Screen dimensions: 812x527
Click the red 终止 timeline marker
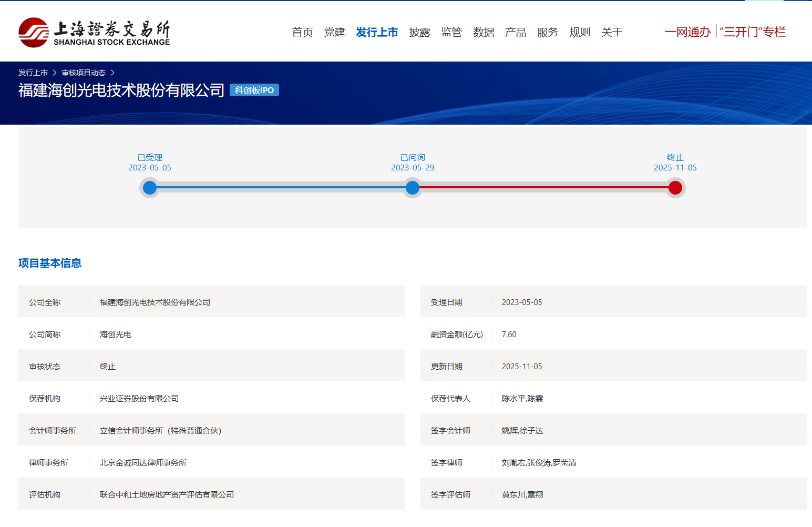[675, 188]
